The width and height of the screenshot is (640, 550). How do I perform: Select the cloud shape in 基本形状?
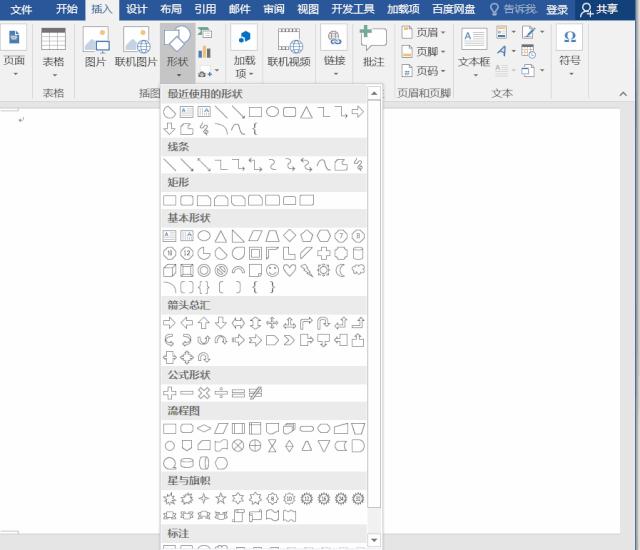click(x=358, y=270)
